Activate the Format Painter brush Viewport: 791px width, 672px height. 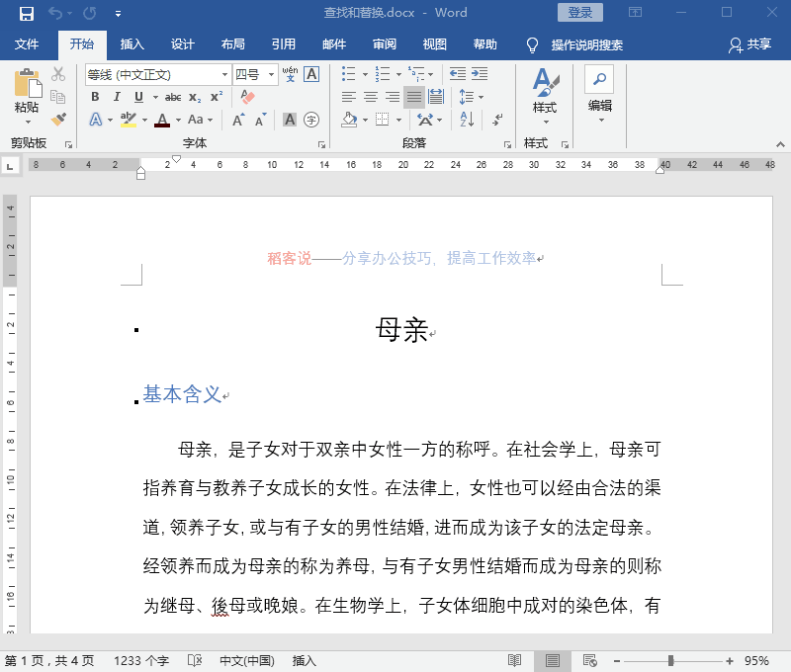pos(58,120)
